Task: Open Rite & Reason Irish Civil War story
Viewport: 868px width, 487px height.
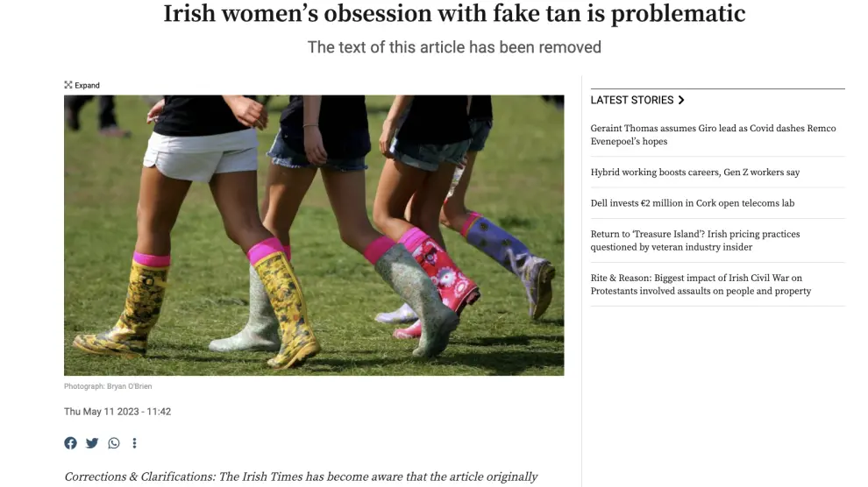Action: pos(701,284)
